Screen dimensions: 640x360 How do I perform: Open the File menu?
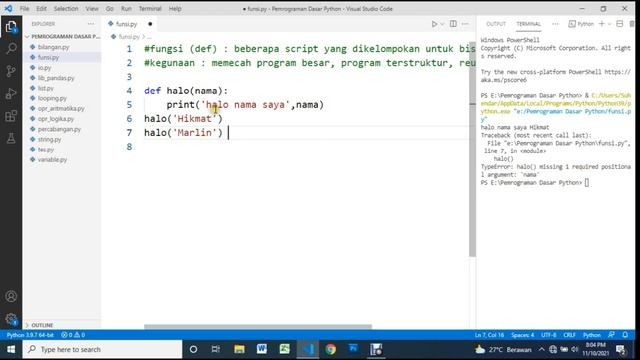click(24, 9)
